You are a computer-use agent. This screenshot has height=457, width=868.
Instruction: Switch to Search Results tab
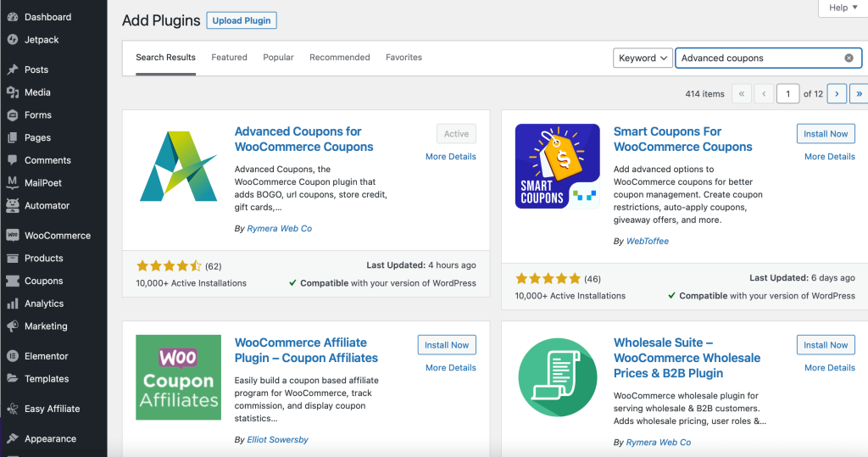(x=165, y=58)
